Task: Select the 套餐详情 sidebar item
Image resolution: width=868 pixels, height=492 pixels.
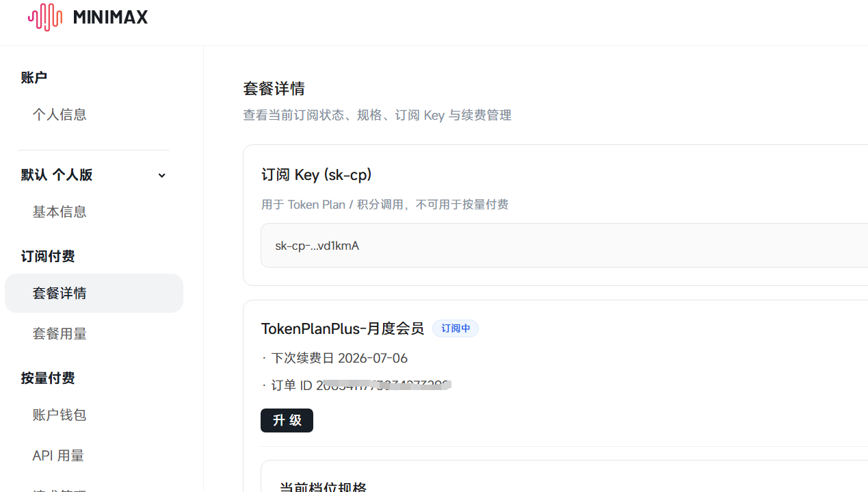Action: (94, 293)
